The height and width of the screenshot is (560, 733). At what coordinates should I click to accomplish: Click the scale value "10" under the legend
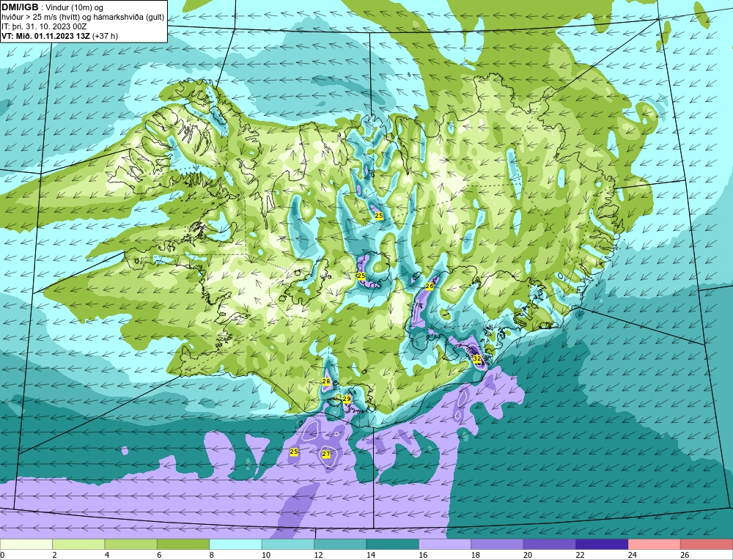(265, 555)
